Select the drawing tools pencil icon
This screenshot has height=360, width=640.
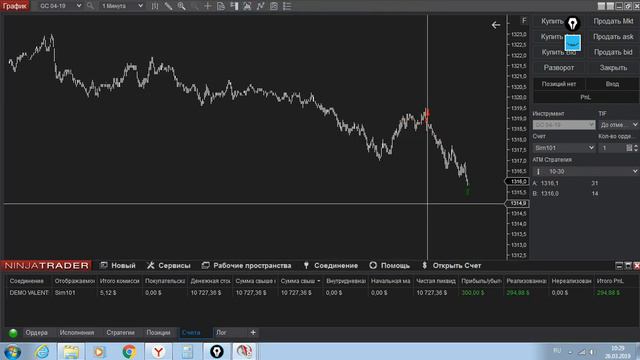point(168,6)
